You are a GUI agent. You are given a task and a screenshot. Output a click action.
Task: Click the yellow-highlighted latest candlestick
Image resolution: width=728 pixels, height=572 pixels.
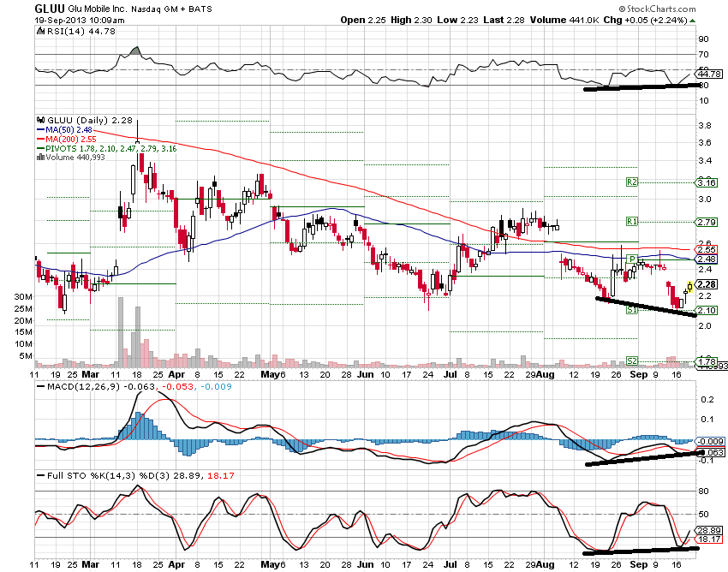(x=690, y=287)
